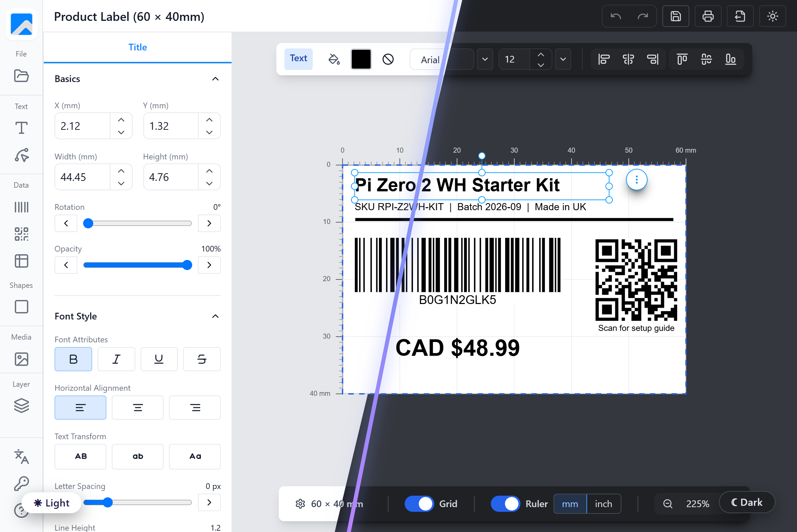Toggle Strikethrough font attribute

pos(202,359)
